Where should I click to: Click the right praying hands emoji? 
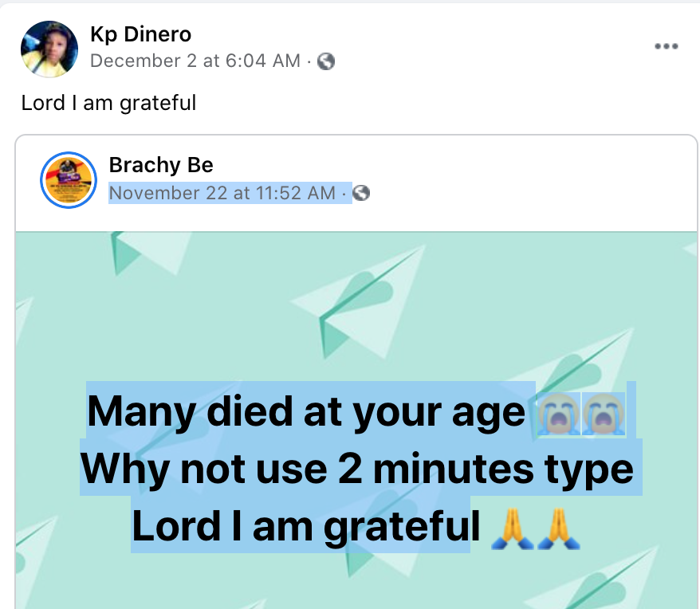coord(557,528)
